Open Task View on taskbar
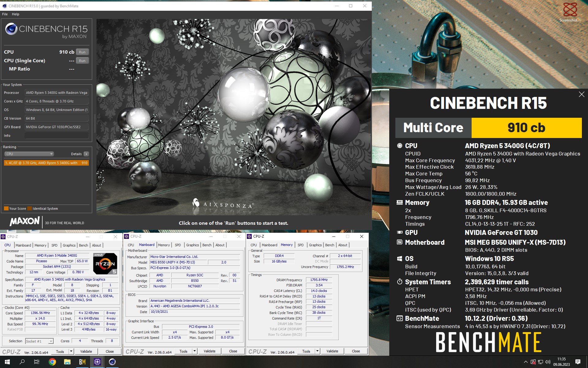This screenshot has height=368, width=588. 37,362
